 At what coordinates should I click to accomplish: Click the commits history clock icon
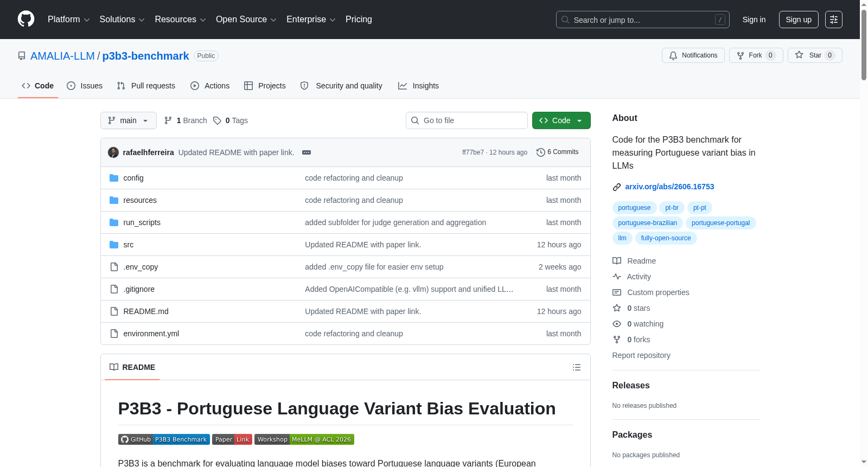tap(540, 152)
